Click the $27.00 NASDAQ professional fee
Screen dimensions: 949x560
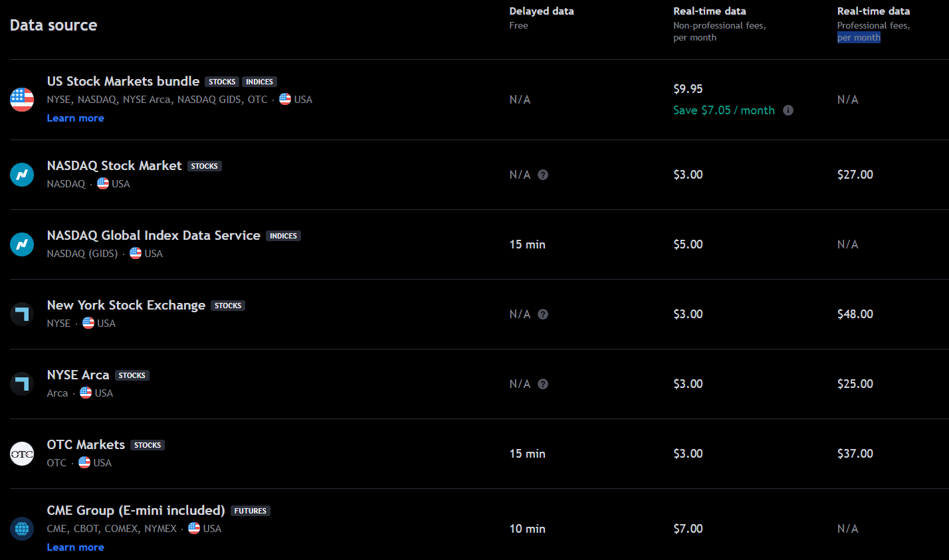855,175
